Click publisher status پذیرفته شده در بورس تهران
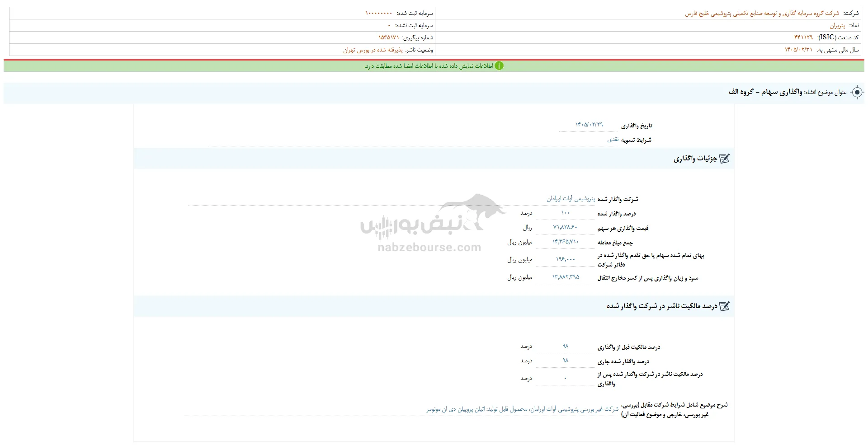This screenshot has height=445, width=868. pos(373,50)
